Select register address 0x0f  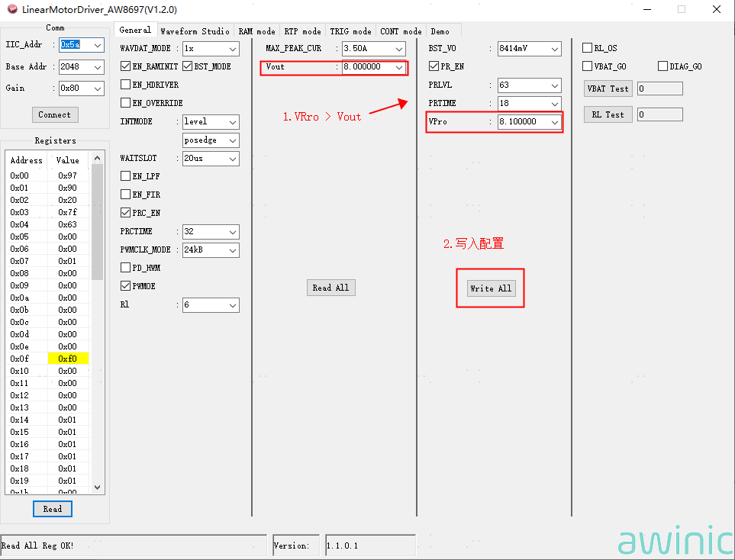20,359
